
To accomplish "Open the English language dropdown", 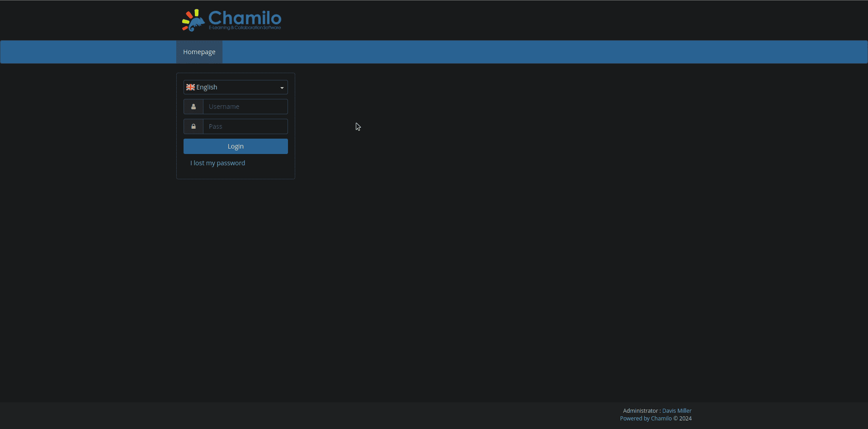I will [236, 87].
